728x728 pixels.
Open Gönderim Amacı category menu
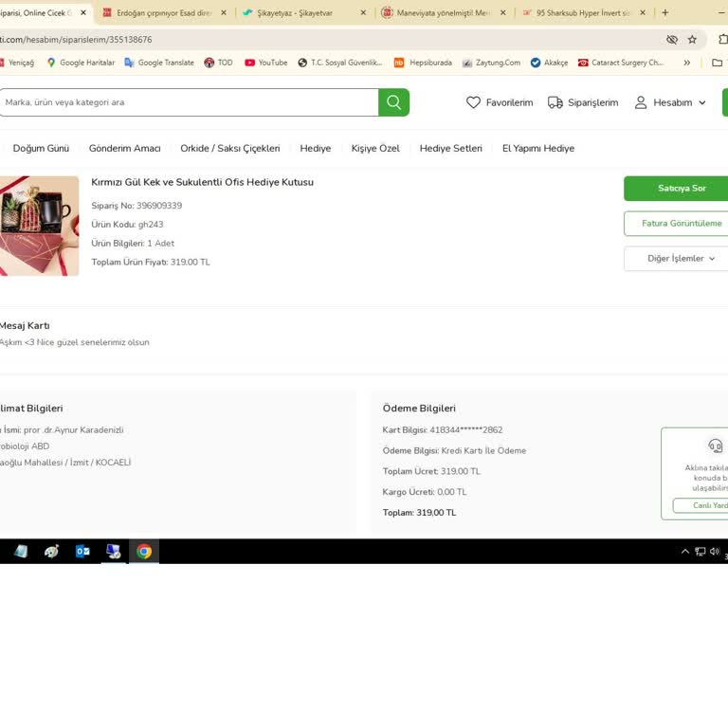pyautogui.click(x=124, y=148)
